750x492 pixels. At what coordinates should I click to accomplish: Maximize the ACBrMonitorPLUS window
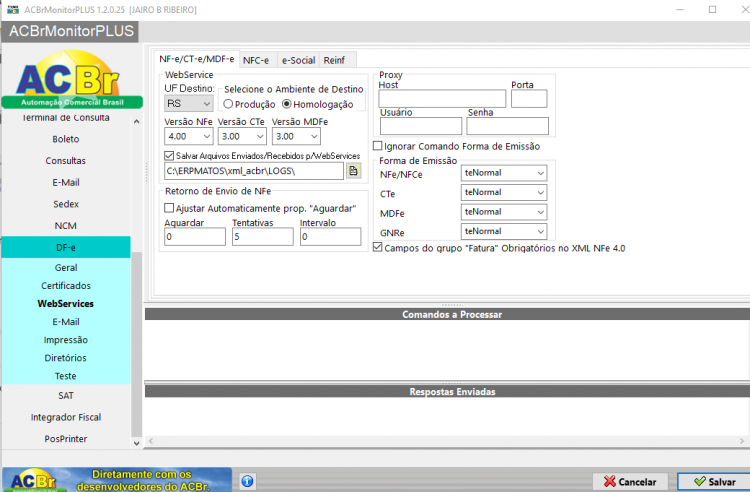(712, 10)
